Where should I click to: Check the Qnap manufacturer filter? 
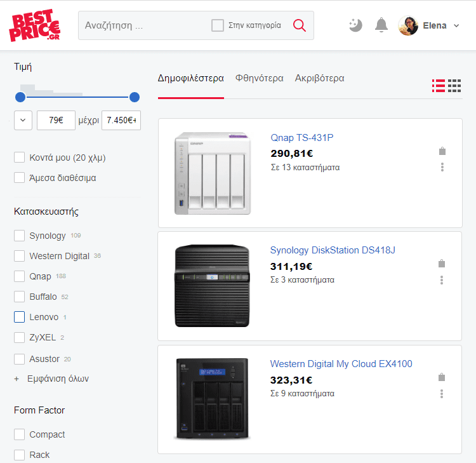(20, 276)
